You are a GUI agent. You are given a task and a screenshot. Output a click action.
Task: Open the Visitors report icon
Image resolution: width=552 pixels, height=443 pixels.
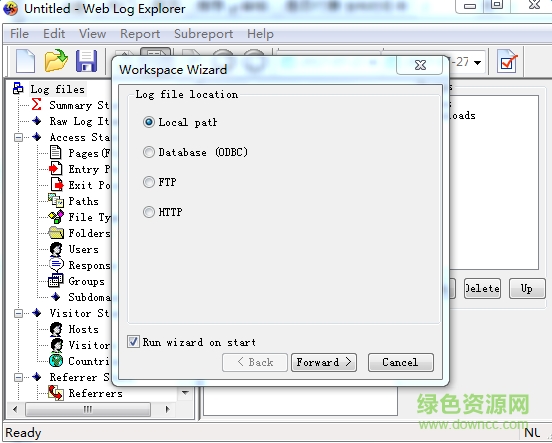click(56, 345)
